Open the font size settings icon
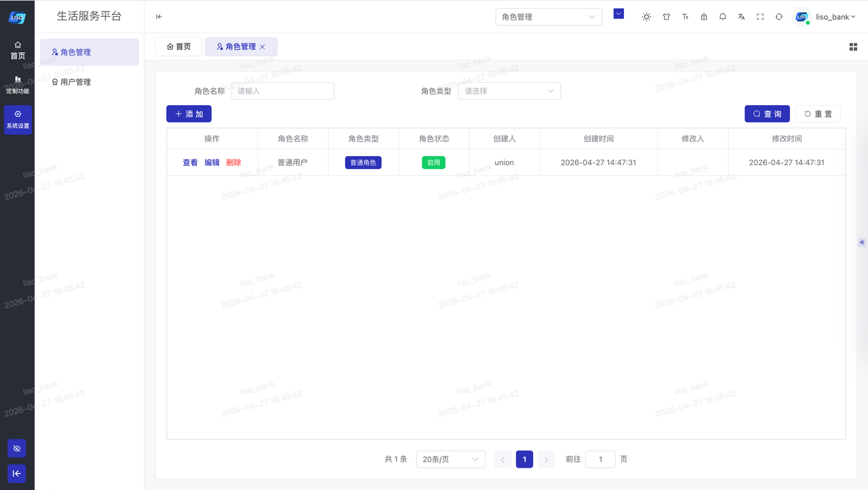The height and width of the screenshot is (490, 868). [685, 17]
